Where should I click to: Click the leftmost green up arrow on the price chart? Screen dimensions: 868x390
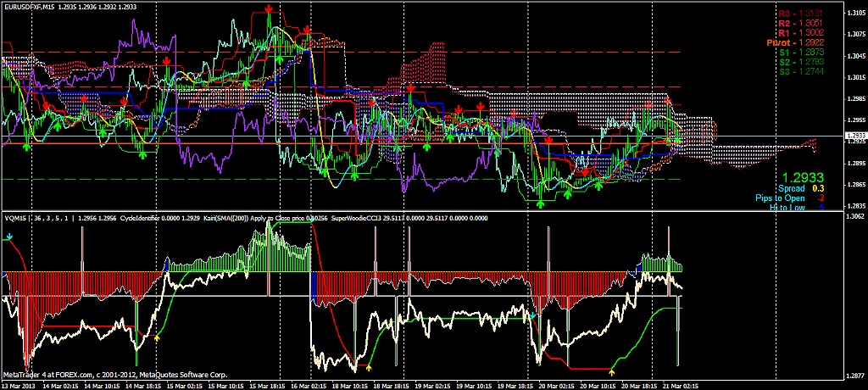(x=25, y=147)
